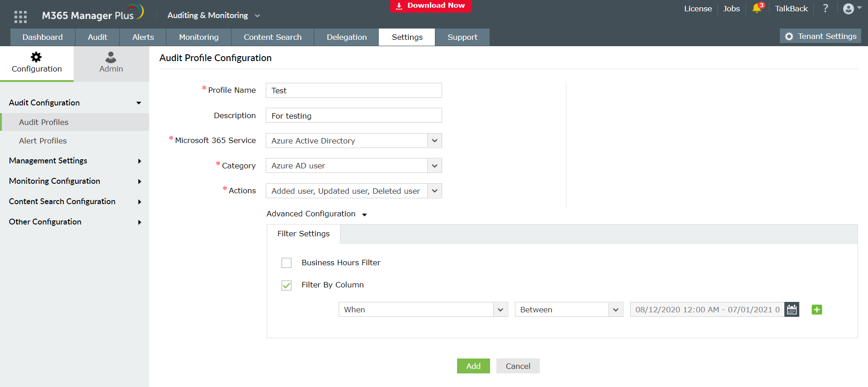Open the Microsoft 365 Service dropdown

354,141
